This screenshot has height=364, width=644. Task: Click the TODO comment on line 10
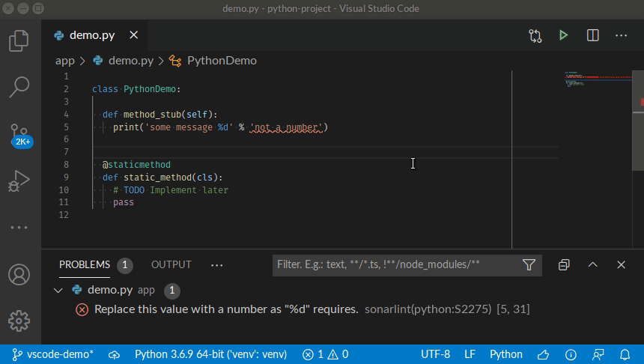click(171, 190)
